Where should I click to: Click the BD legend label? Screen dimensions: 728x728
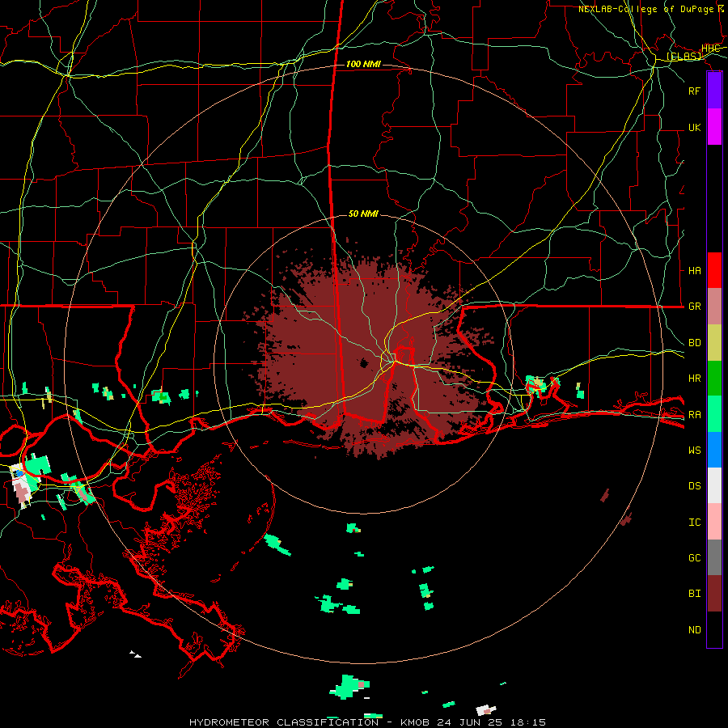(x=695, y=343)
